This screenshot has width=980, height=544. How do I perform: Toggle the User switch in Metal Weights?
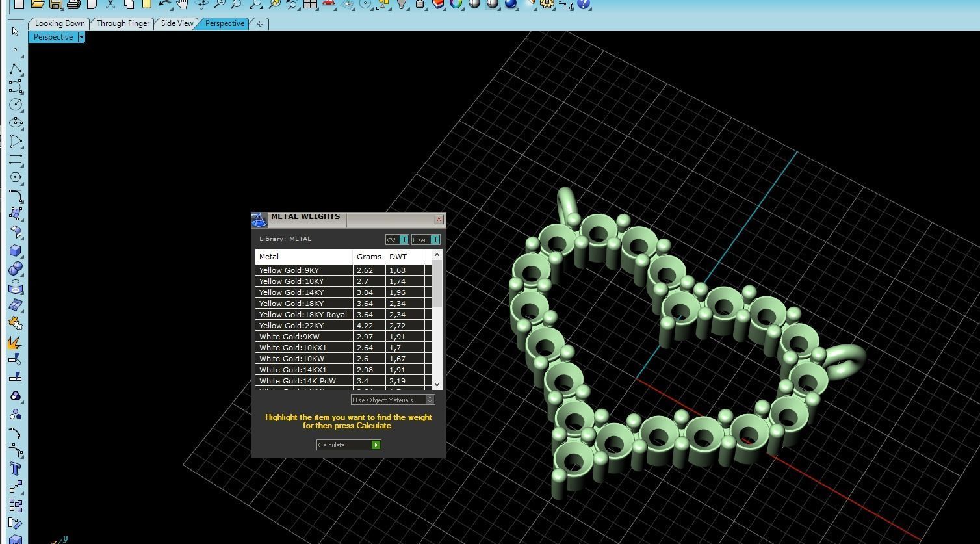click(x=426, y=240)
